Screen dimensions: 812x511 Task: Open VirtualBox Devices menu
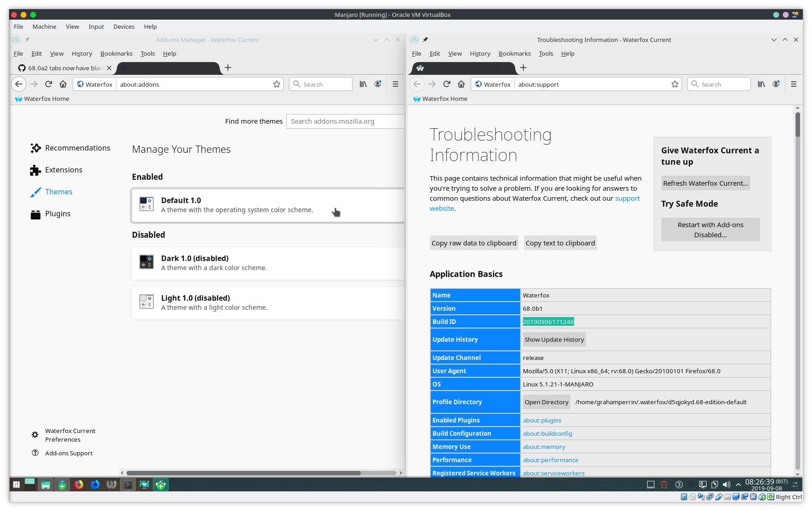(x=124, y=26)
